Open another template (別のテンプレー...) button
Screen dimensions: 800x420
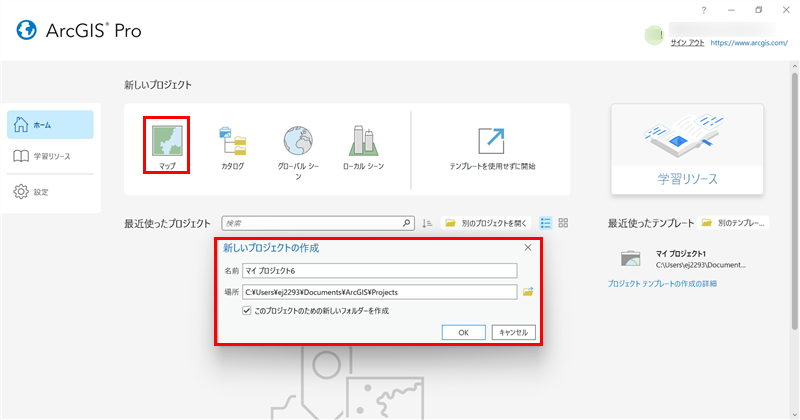(x=733, y=223)
